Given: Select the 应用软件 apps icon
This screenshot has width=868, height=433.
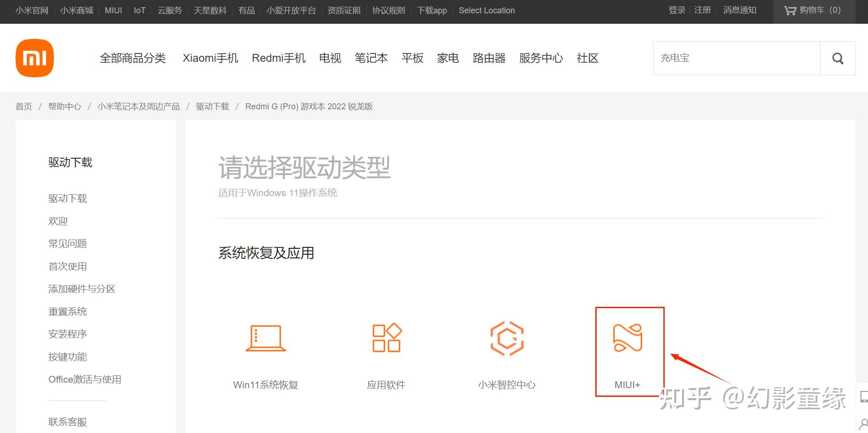Looking at the screenshot, I should (387, 338).
